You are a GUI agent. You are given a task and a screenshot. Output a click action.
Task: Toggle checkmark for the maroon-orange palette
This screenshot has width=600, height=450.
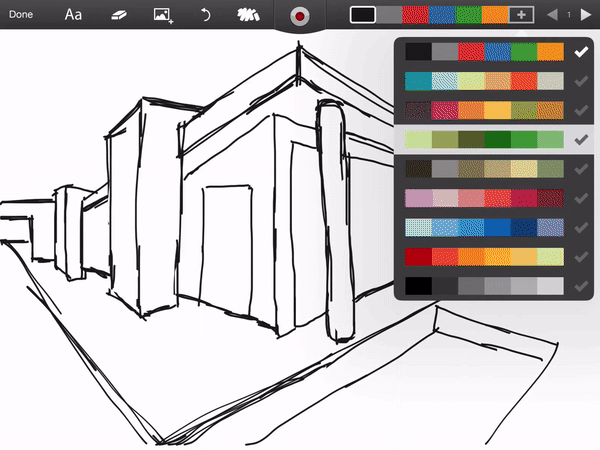pos(581,110)
